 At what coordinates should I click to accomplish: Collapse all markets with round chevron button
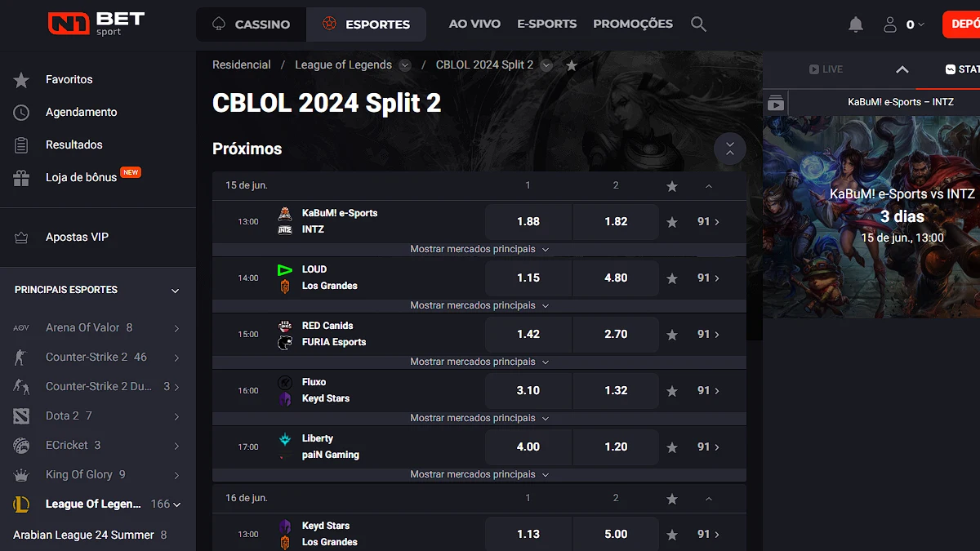click(x=730, y=149)
